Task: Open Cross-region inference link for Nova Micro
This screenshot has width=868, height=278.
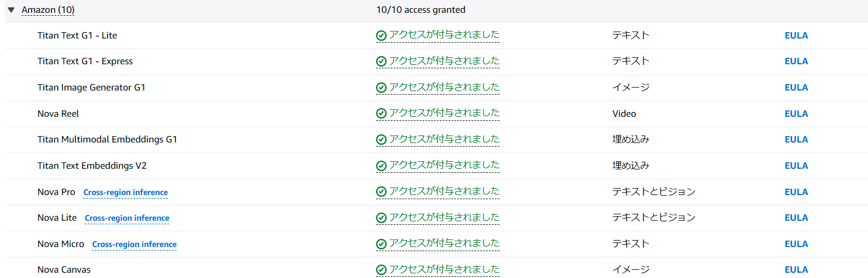Action: click(x=135, y=245)
